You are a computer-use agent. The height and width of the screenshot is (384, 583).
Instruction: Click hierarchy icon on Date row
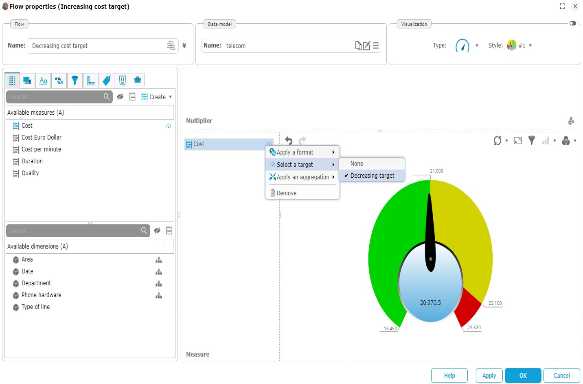click(x=159, y=272)
